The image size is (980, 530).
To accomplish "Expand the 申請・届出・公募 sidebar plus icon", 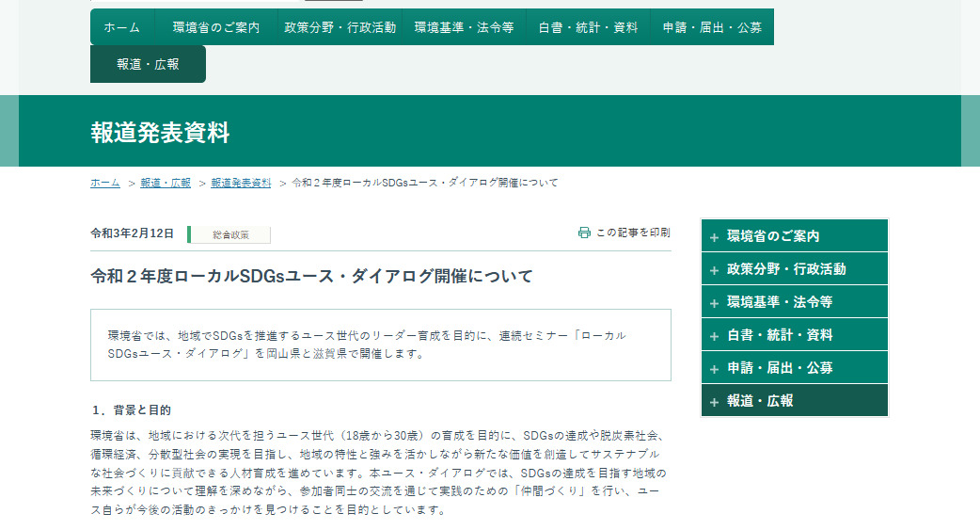I will tap(715, 369).
